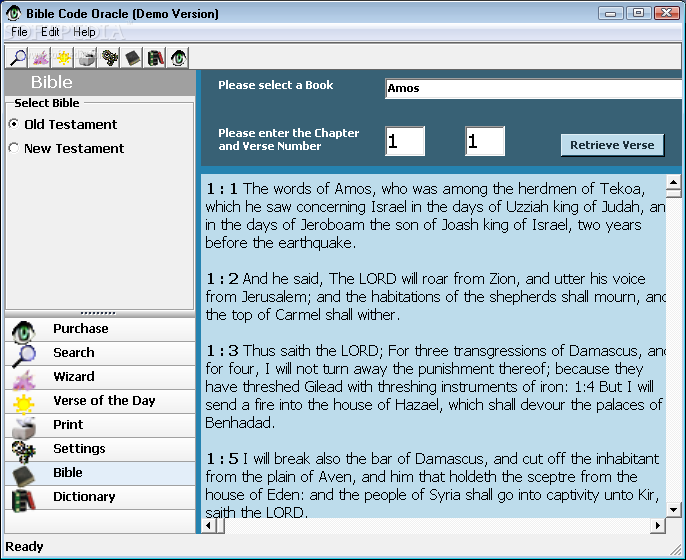The height and width of the screenshot is (560, 686).
Task: Click the horizontal scrollbar right arrow
Action: click(658, 525)
